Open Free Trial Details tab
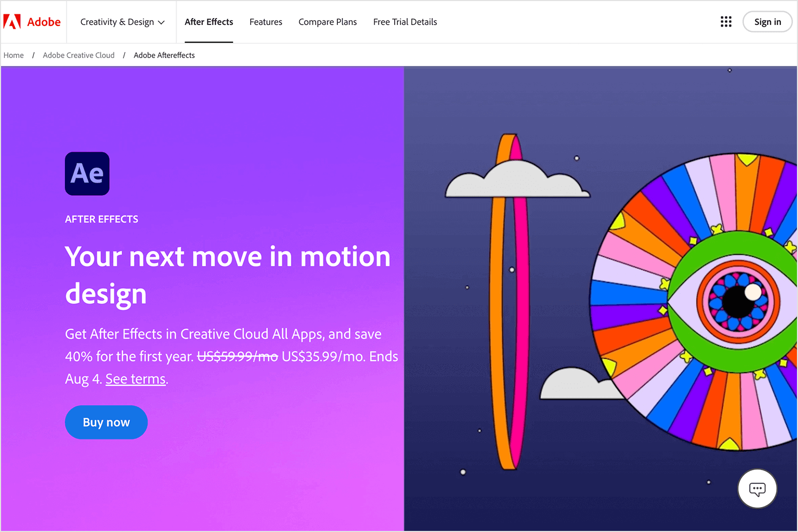The height and width of the screenshot is (532, 798). [405, 22]
